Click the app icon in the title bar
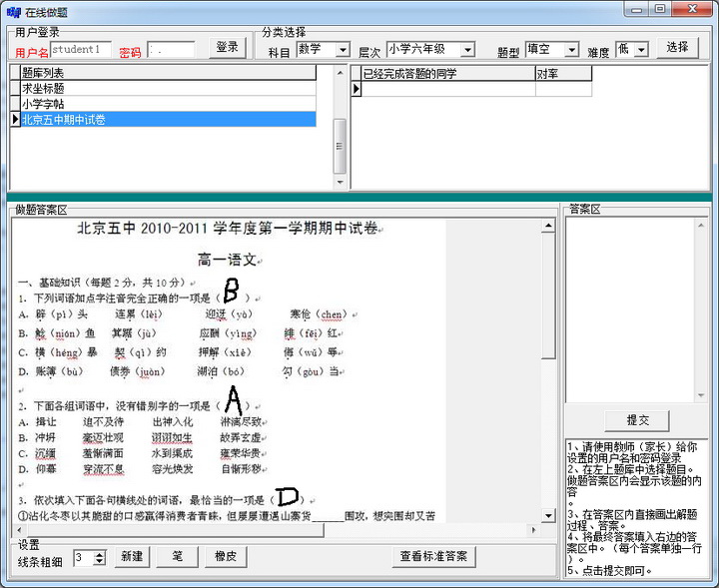Viewport: 719px width, 588px height. 14,12
